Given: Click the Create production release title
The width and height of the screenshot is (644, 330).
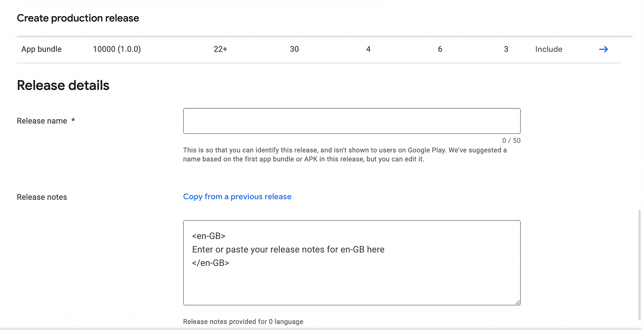Looking at the screenshot, I should (x=78, y=18).
